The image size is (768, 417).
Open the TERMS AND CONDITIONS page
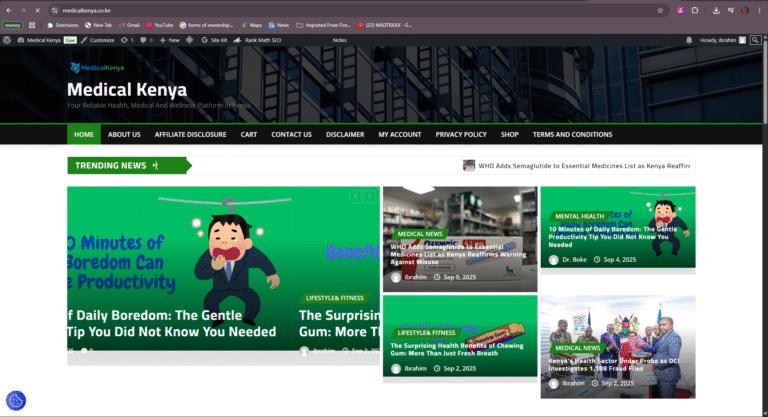pyautogui.click(x=572, y=134)
